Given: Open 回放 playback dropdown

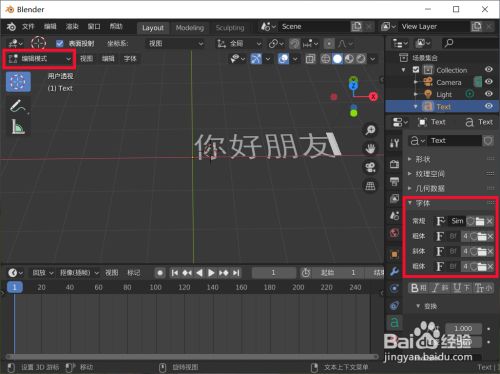Looking at the screenshot, I should [43, 273].
